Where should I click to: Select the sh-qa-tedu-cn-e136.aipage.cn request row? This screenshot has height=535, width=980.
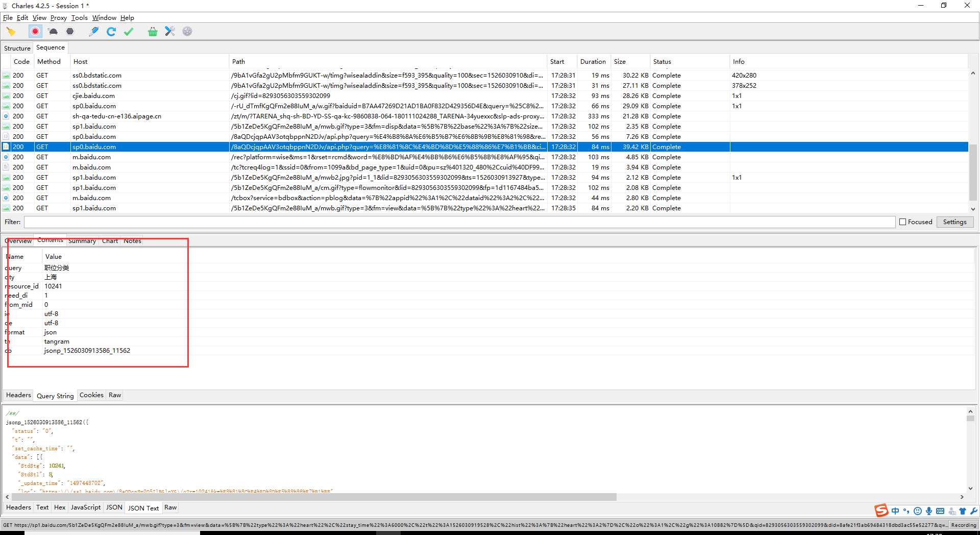coord(485,116)
